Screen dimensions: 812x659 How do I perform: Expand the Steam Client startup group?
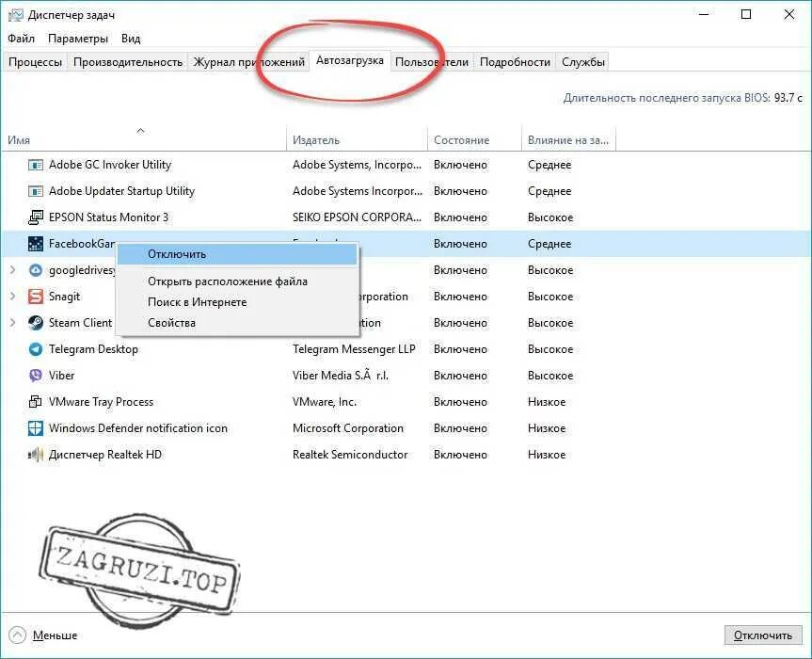pos(12,323)
